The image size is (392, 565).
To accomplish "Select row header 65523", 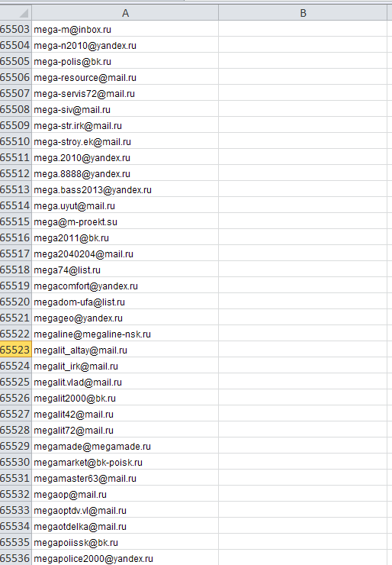I will coord(15,350).
